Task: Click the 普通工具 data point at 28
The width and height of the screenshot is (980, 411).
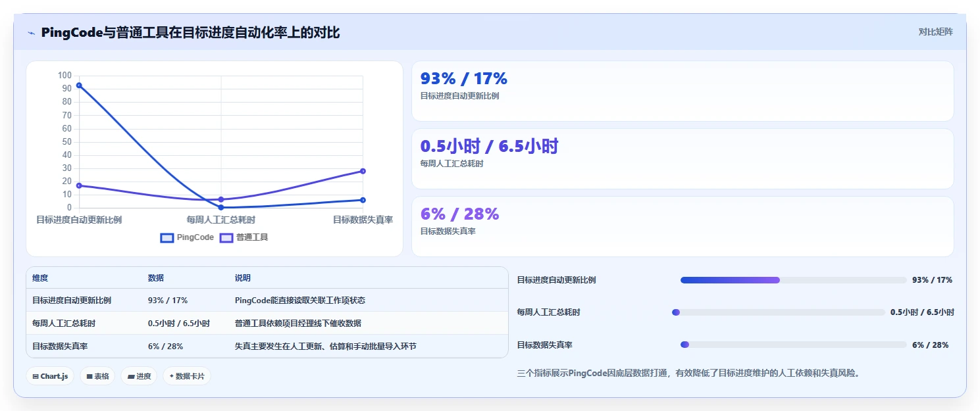Action: 363,171
